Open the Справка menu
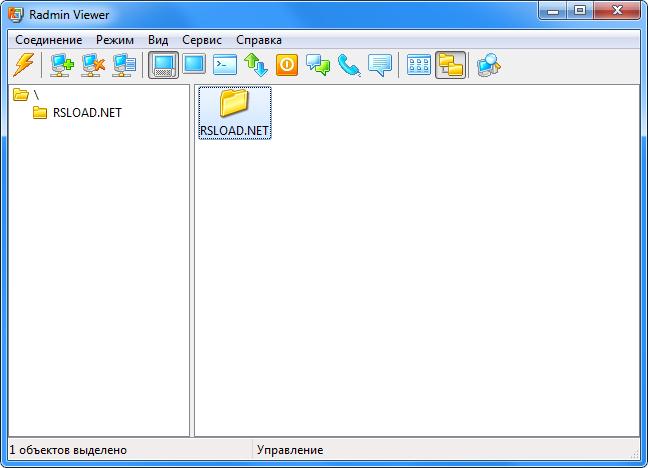Image resolution: width=648 pixels, height=468 pixels. coord(259,40)
